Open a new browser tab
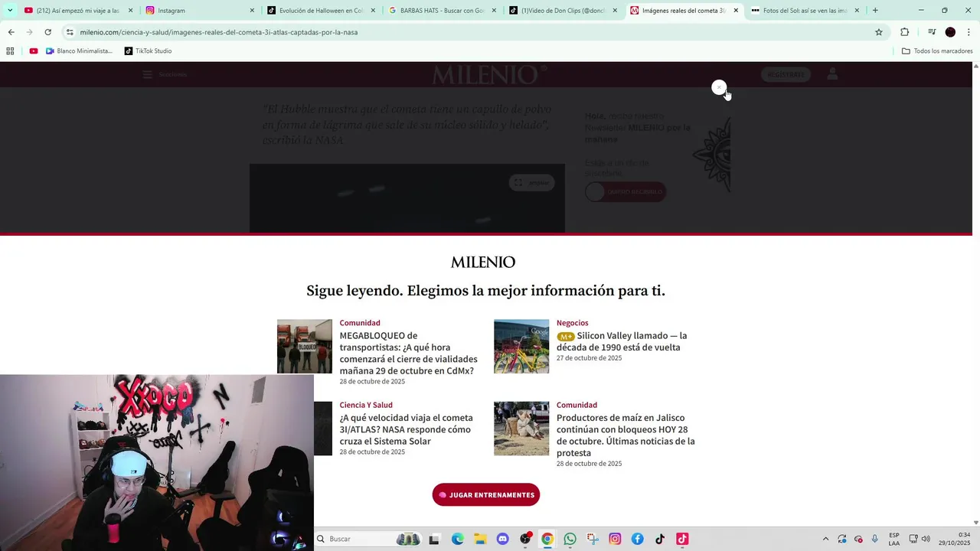The width and height of the screenshot is (980, 551). click(875, 11)
